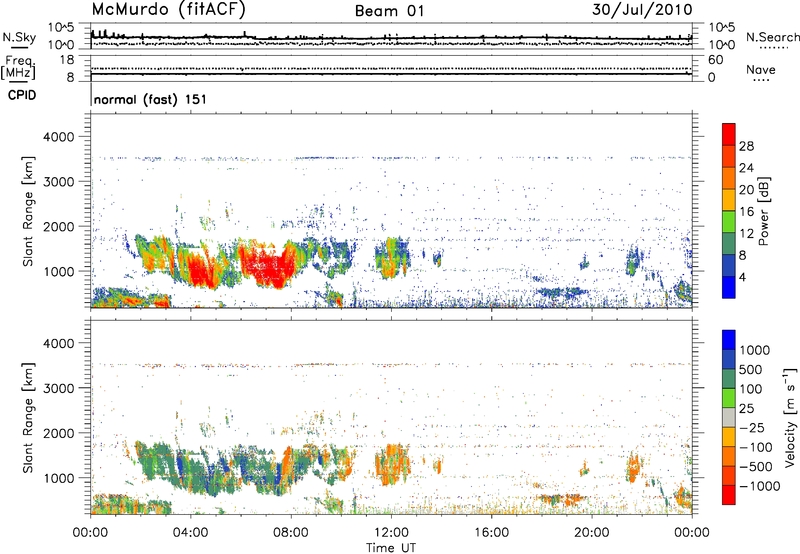Click the "Beam 01" label
800x554 pixels.
[x=389, y=11]
